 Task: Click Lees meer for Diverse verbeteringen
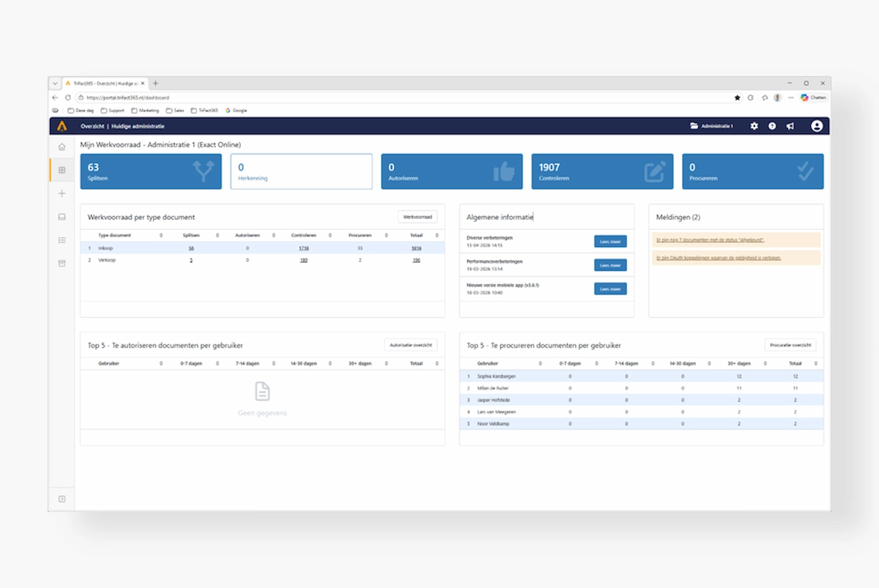[610, 242]
